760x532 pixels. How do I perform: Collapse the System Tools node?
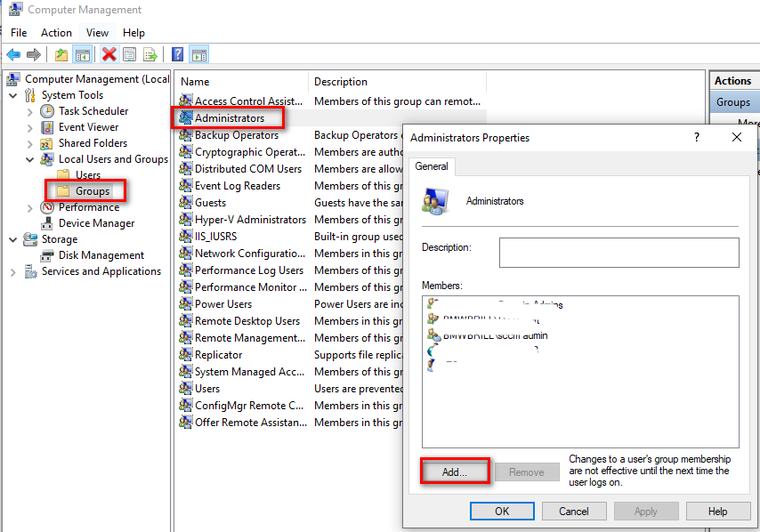click(12, 95)
